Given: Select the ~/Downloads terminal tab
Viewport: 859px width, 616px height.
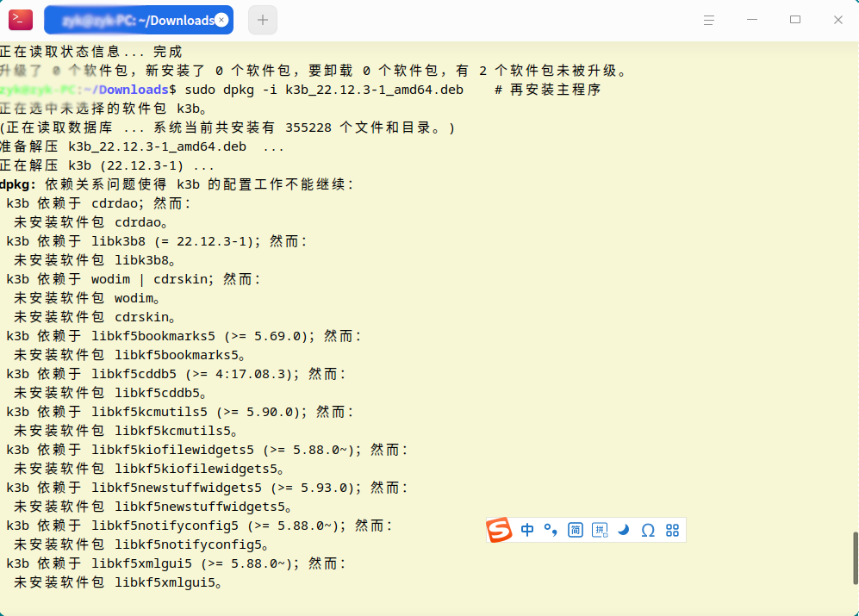Looking at the screenshot, I should tap(139, 21).
